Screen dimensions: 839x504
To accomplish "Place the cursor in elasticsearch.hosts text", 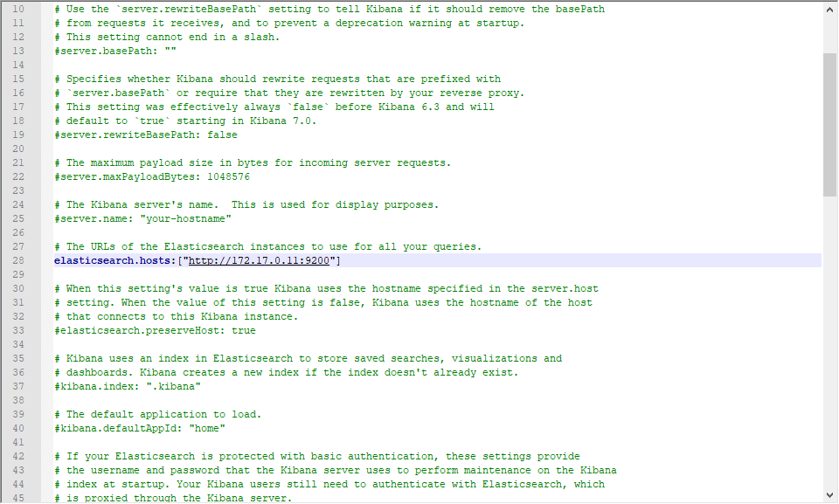I will (115, 260).
